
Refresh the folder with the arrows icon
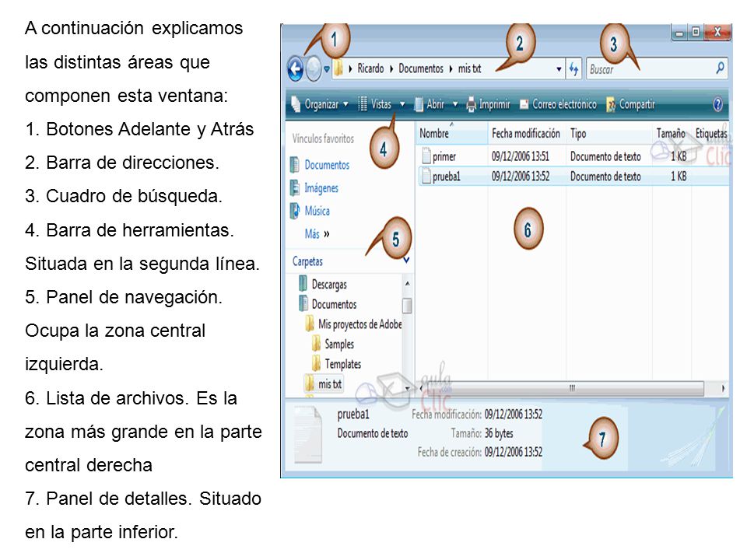[573, 69]
